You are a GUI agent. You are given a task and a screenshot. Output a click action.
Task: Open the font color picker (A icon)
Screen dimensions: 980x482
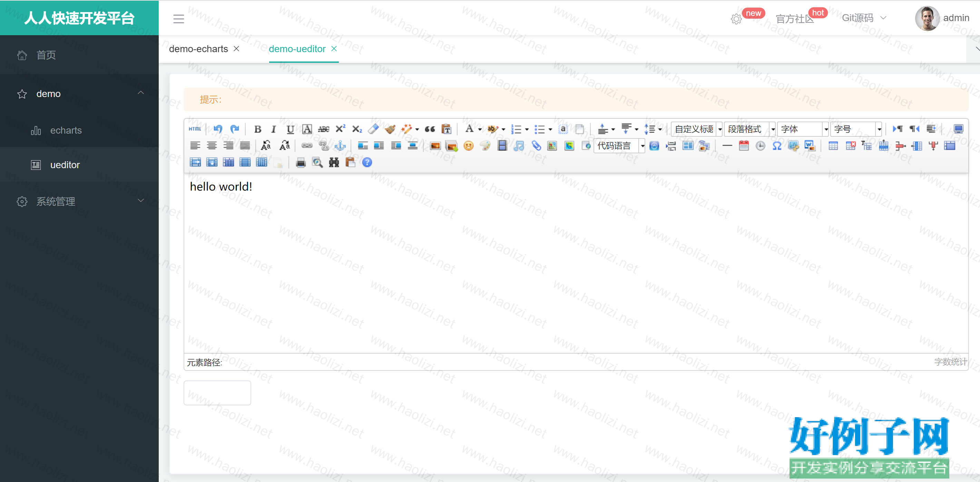[469, 129]
